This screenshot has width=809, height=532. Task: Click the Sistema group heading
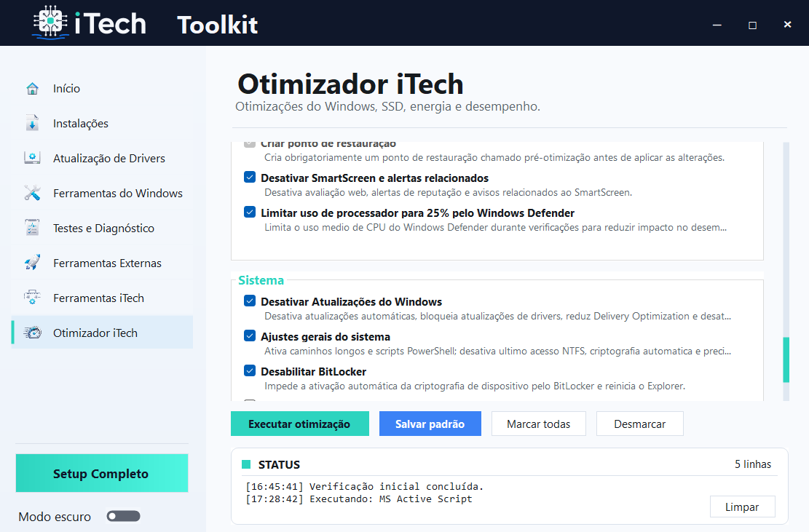(261, 280)
